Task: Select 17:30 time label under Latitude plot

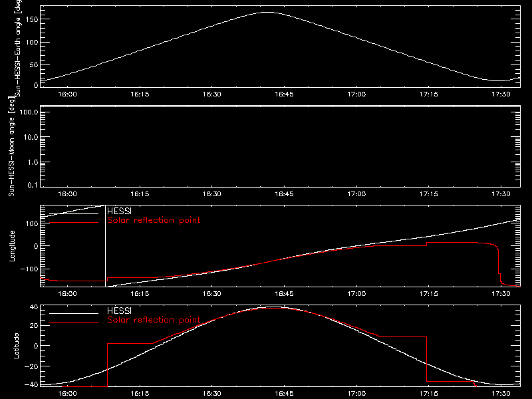Action: point(501,394)
